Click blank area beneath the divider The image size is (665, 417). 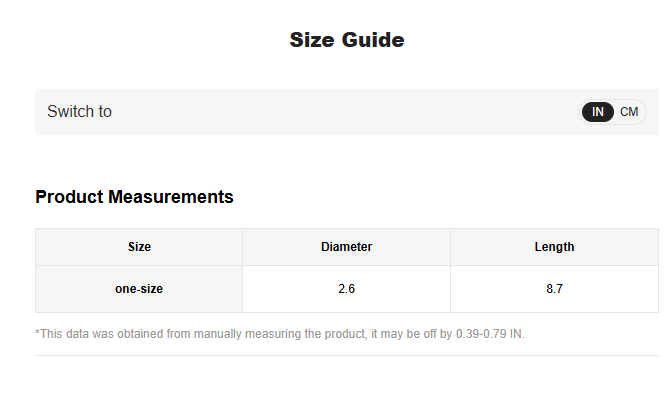click(x=346, y=388)
